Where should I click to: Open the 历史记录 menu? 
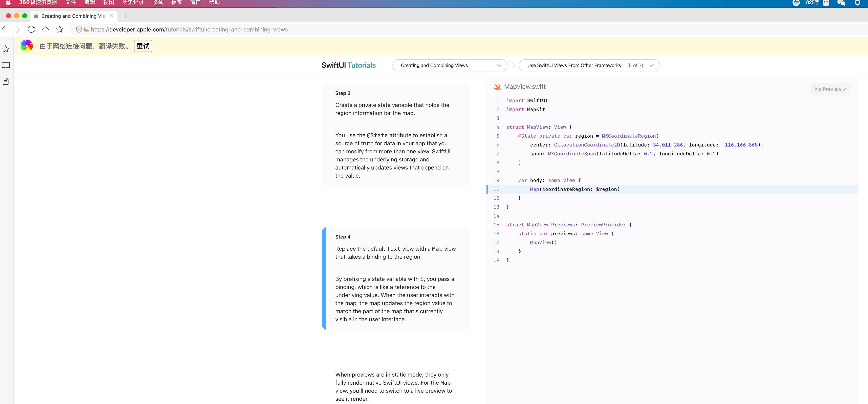pyautogui.click(x=133, y=3)
